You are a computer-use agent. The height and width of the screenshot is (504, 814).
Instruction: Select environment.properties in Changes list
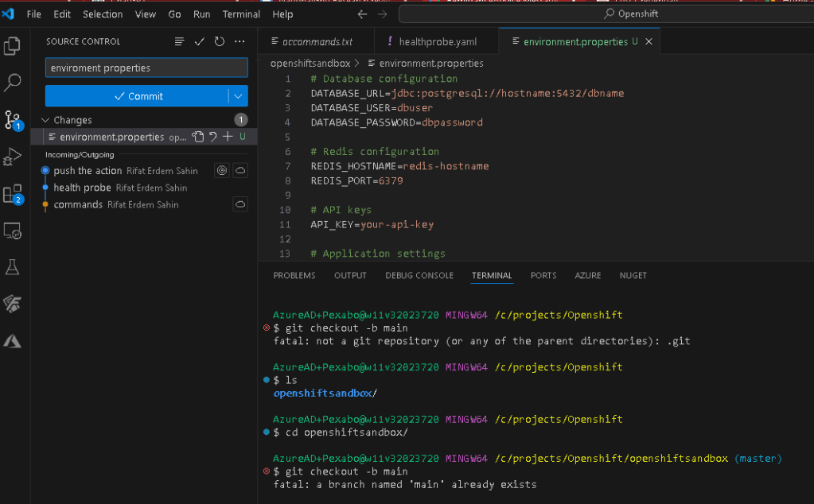(x=144, y=137)
